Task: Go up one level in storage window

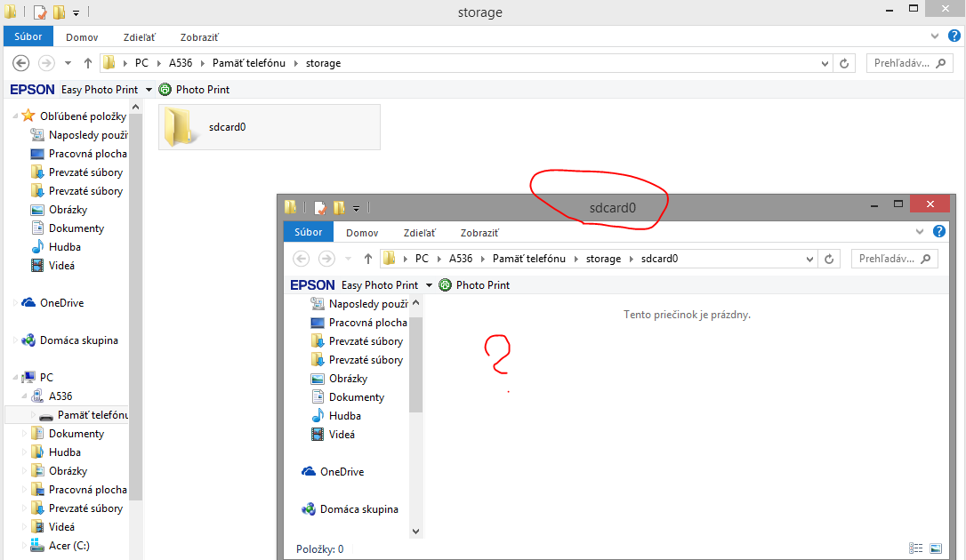Action: point(87,63)
